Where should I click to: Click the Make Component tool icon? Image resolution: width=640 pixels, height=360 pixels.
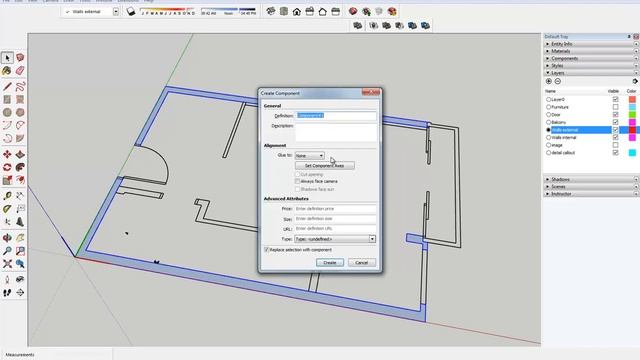click(x=20, y=58)
